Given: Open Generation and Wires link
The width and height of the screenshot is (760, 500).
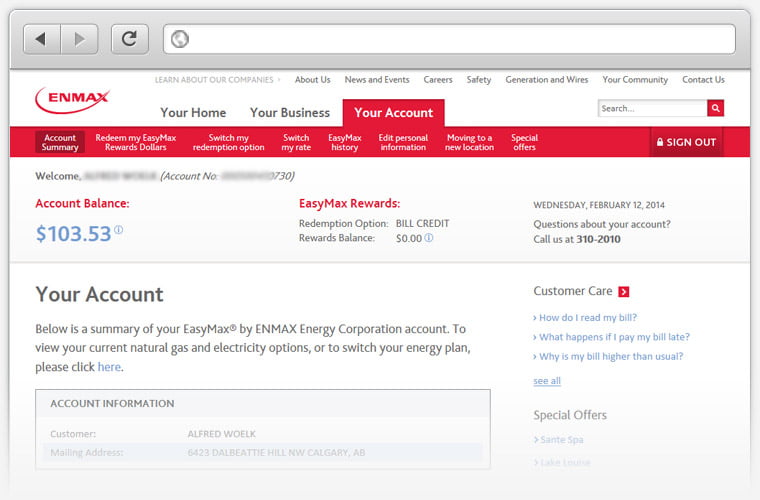Looking at the screenshot, I should click(547, 80).
